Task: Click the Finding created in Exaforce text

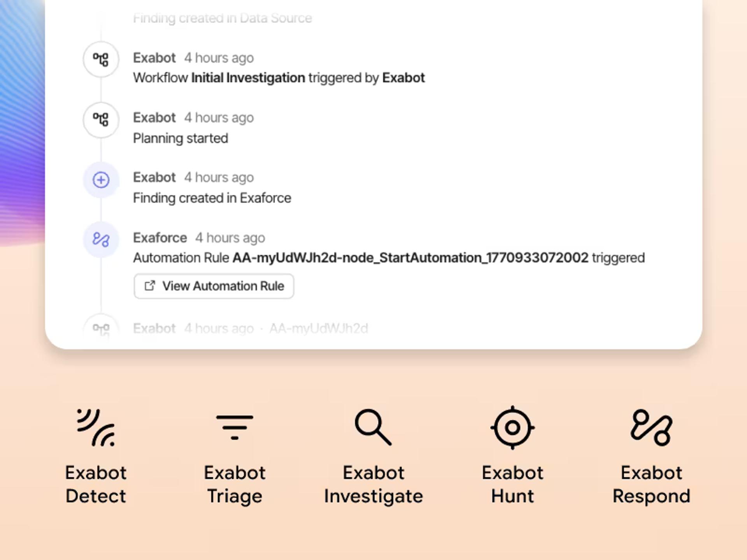Action: click(x=212, y=198)
